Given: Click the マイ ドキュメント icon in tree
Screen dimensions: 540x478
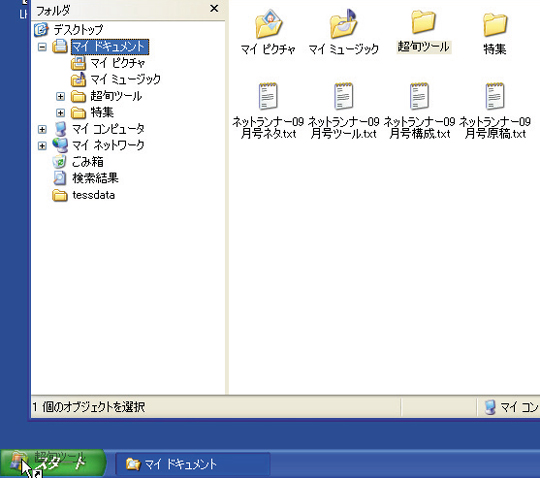Looking at the screenshot, I should click(x=60, y=46).
